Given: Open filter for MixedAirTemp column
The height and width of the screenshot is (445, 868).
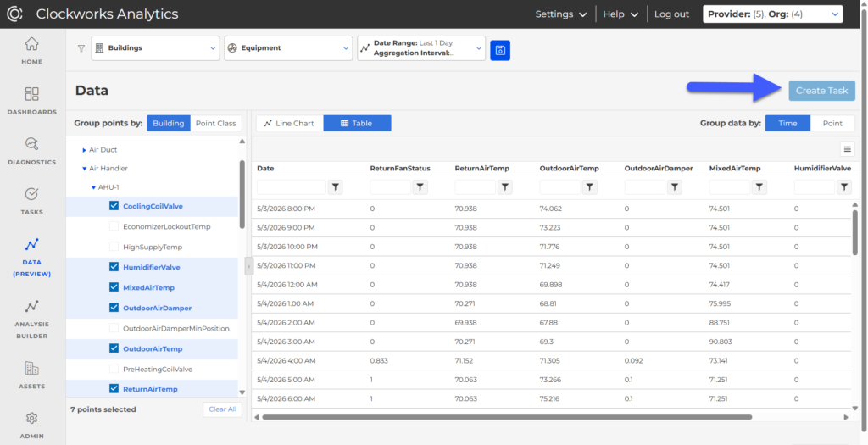Looking at the screenshot, I should (x=759, y=187).
